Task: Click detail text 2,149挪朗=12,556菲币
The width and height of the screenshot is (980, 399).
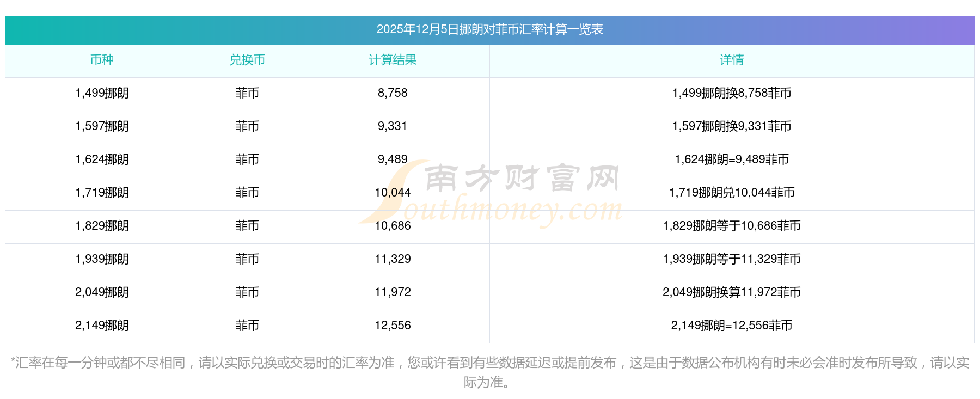Action: click(732, 326)
